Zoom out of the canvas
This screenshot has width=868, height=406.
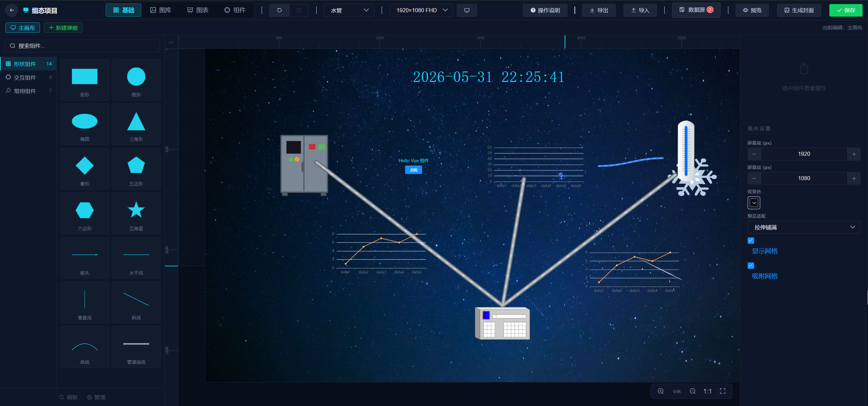(692, 391)
